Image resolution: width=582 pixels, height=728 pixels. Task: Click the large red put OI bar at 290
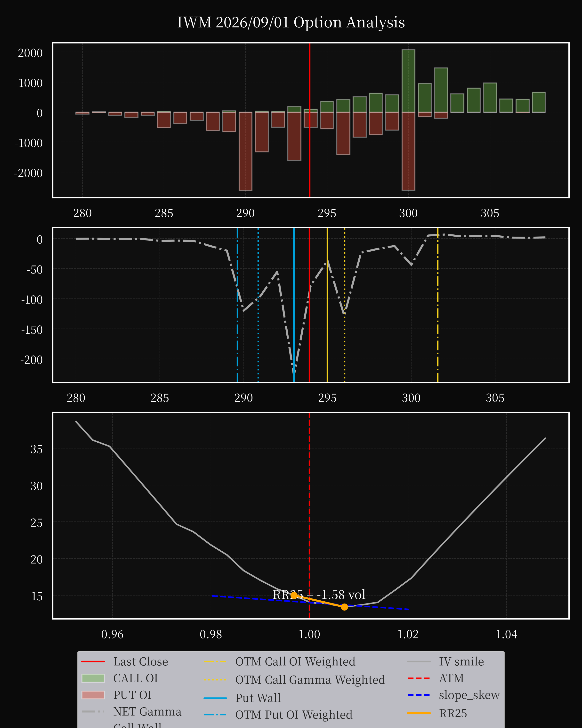245,151
